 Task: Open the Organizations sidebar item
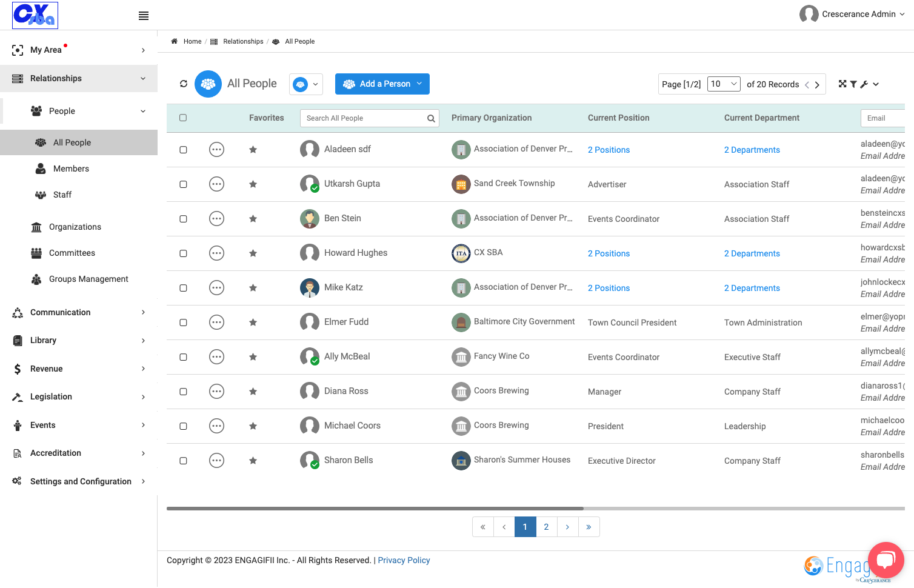point(75,227)
